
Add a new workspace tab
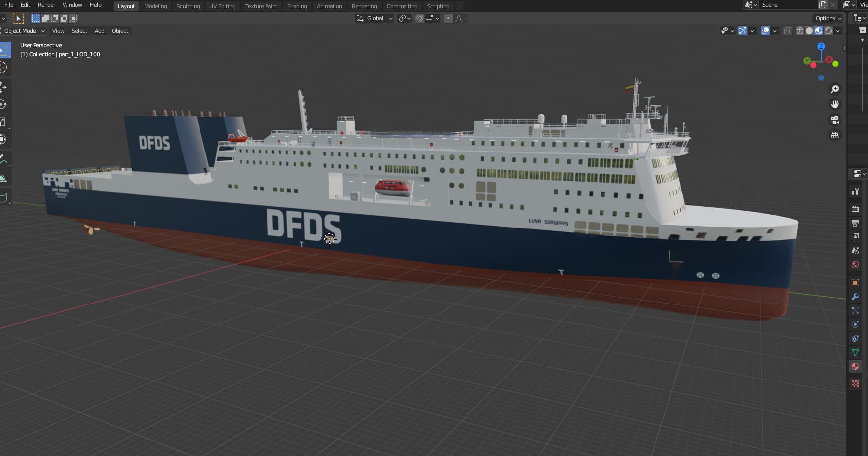(x=460, y=6)
